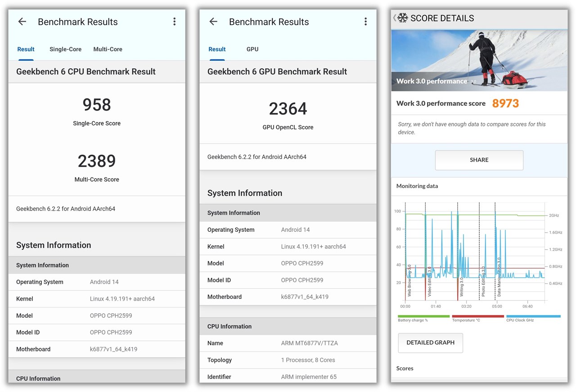Click Model ID row in CPU panel
The height and width of the screenshot is (392, 576).
97,333
